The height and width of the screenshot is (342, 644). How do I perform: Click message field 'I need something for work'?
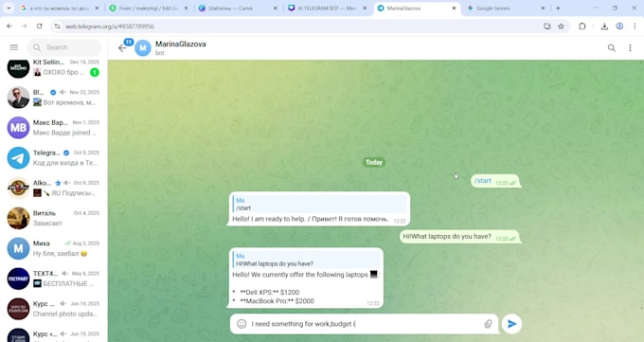366,324
